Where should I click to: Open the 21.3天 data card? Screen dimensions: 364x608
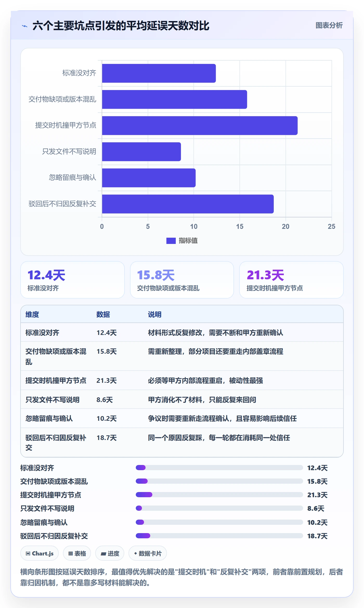coord(291,280)
